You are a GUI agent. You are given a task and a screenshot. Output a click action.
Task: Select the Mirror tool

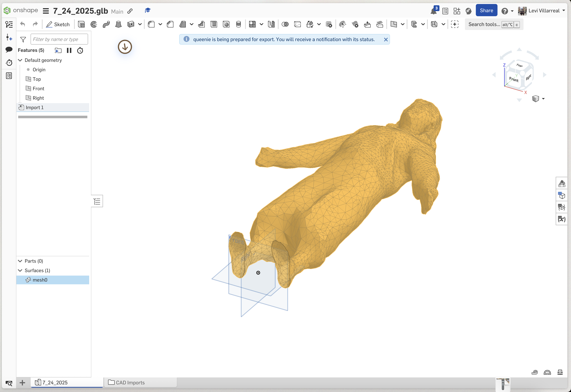pyautogui.click(x=271, y=24)
